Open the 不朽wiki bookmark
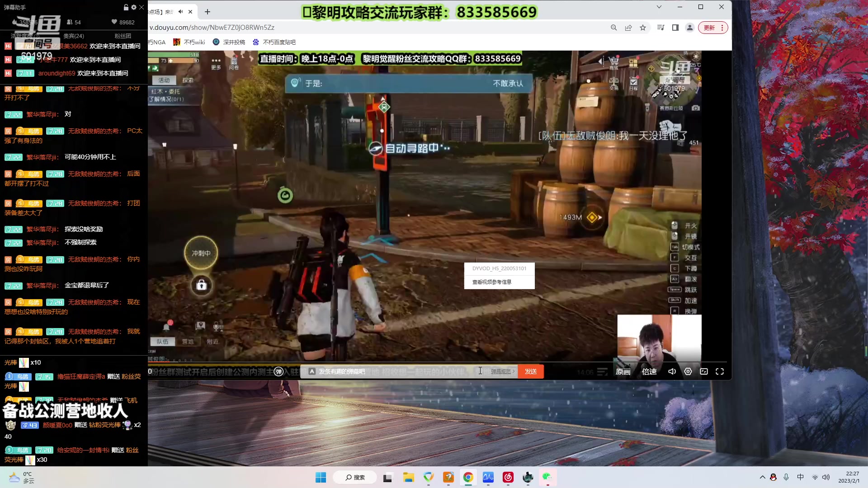This screenshot has width=868, height=488. pos(189,42)
